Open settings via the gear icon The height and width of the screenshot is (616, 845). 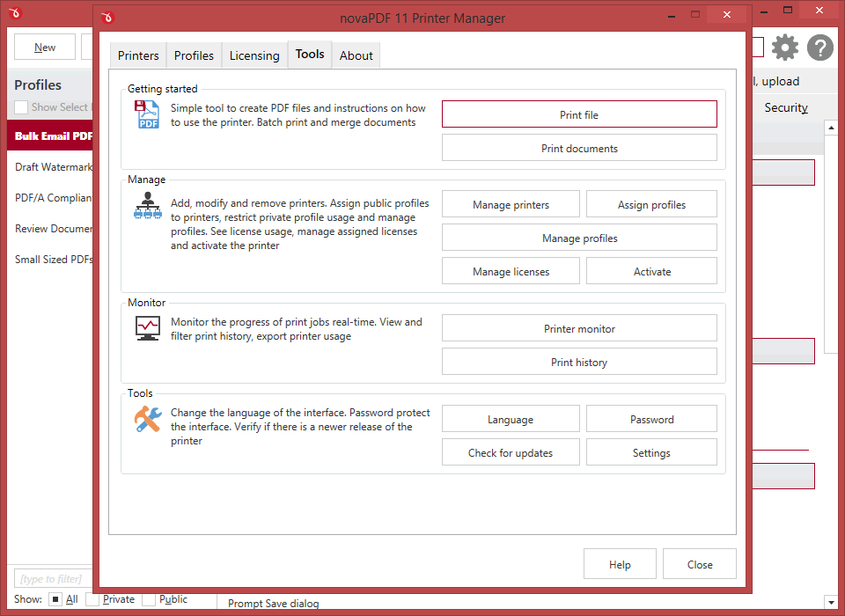click(784, 48)
